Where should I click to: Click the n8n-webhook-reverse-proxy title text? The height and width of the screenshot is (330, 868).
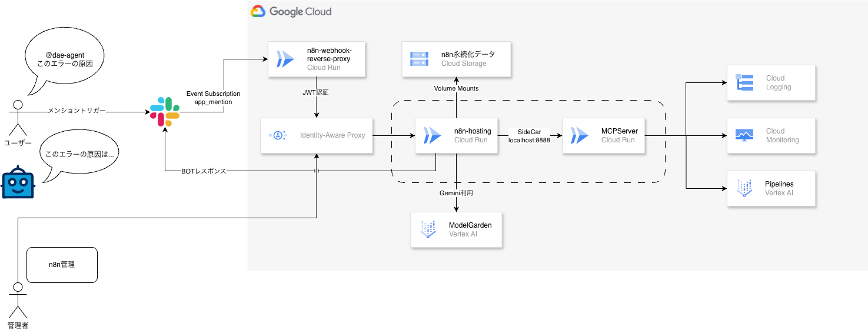(329, 55)
